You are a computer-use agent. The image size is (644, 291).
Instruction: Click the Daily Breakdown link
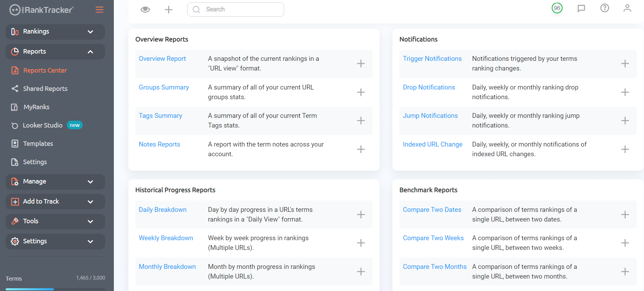pos(163,210)
